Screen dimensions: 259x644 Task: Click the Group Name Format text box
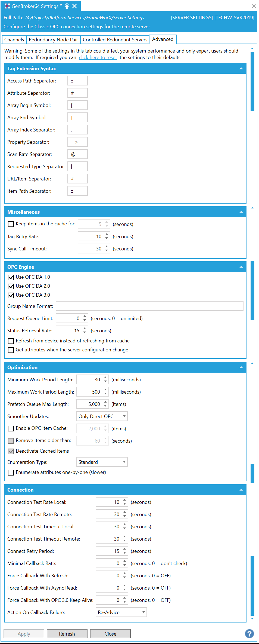coord(149,306)
